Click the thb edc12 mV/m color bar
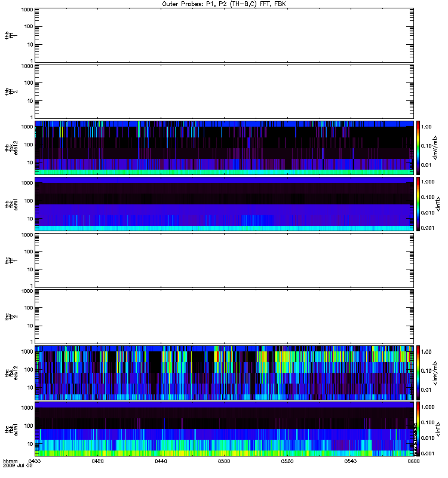Image resolution: width=448 pixels, height=478 pixels. (x=418, y=148)
